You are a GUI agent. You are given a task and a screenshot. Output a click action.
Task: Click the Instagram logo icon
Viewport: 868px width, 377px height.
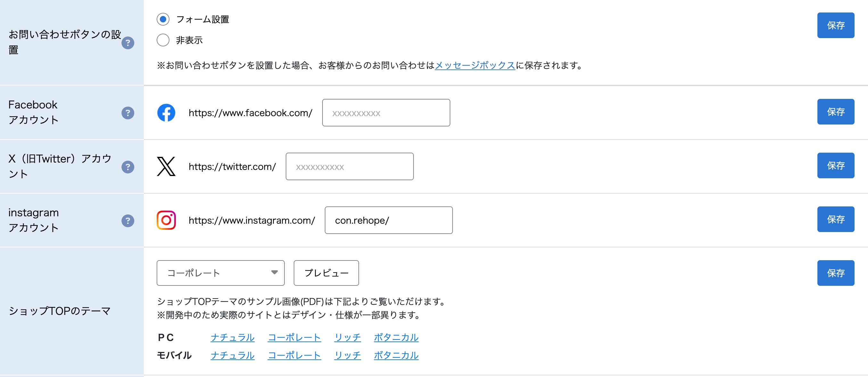coord(166,220)
